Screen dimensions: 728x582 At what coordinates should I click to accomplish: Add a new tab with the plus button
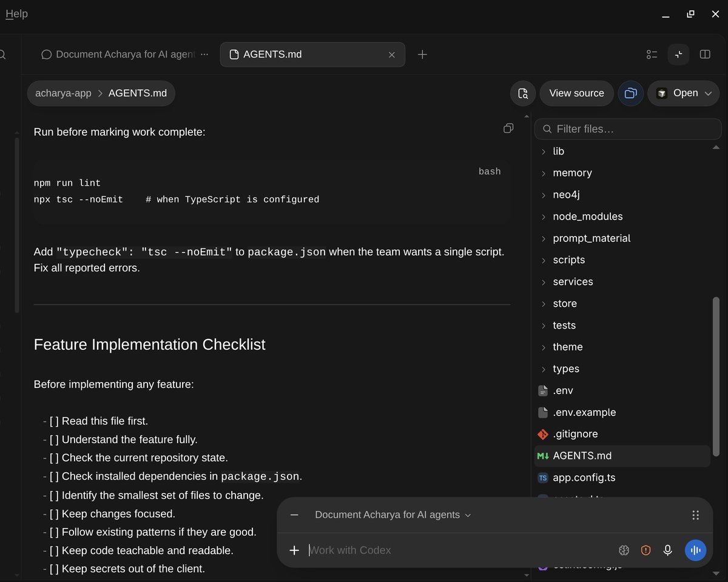click(423, 55)
